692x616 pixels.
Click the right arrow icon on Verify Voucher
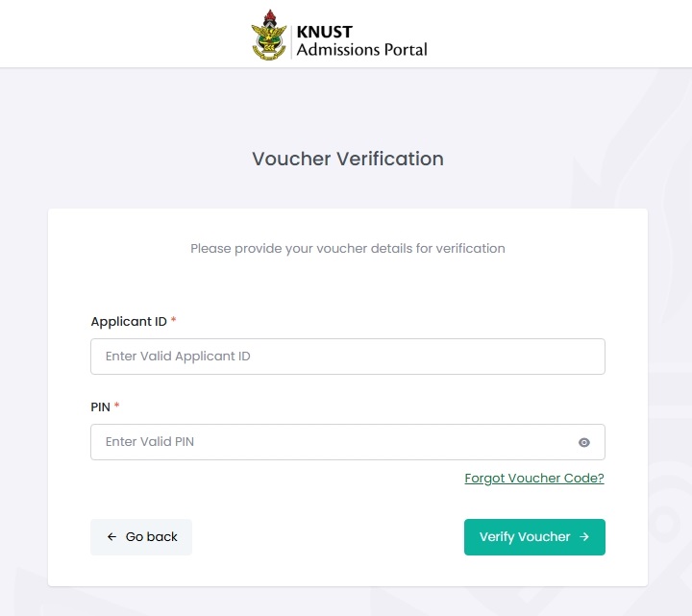pyautogui.click(x=584, y=537)
